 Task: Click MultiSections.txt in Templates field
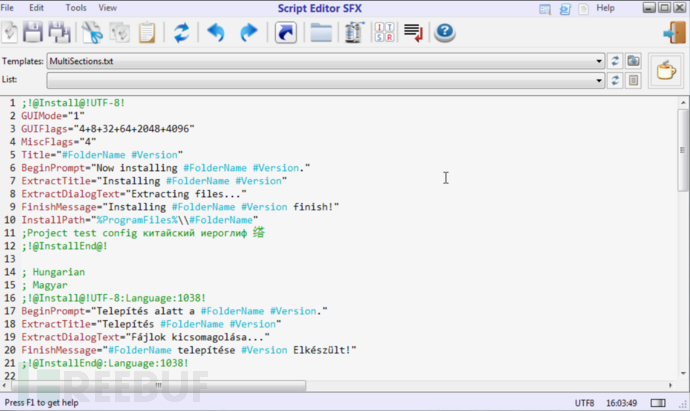tap(81, 61)
